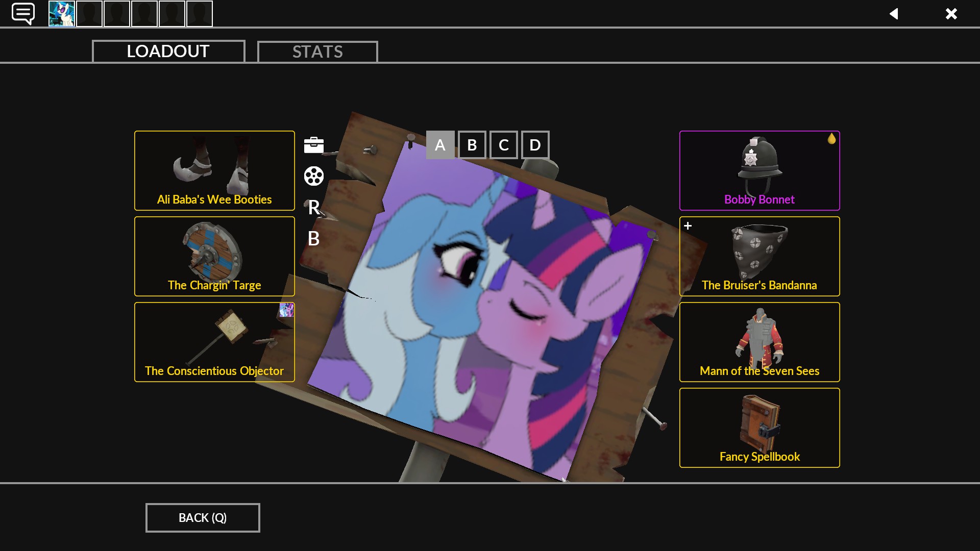Image resolution: width=980 pixels, height=551 pixels.
Task: Expand the plus on Bruiser's Bandanna
Action: (688, 226)
